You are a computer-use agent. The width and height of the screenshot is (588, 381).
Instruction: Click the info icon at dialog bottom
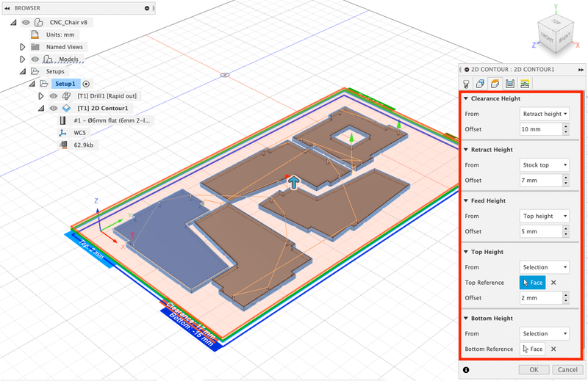[467, 369]
